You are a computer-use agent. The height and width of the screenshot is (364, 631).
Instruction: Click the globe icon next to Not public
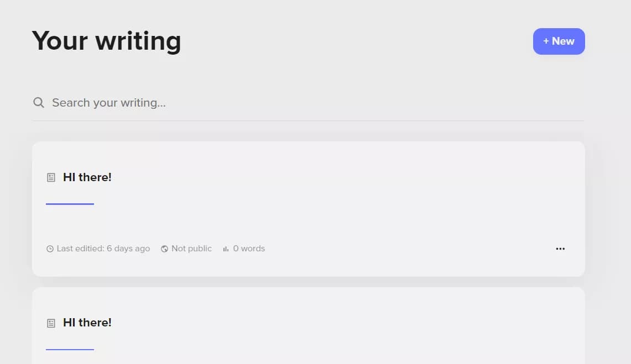[x=164, y=249]
